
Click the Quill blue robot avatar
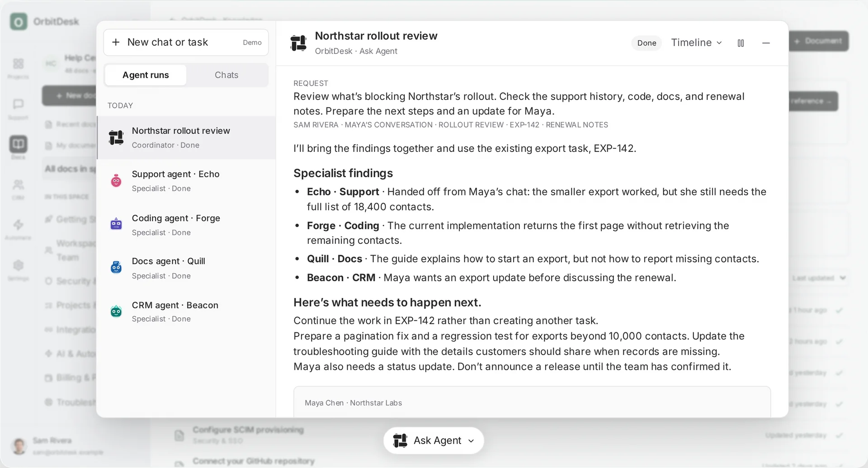click(116, 267)
